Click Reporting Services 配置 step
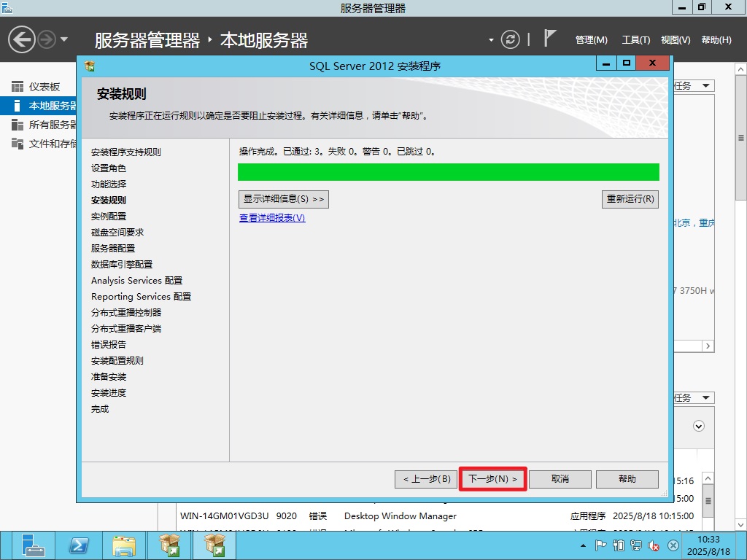Image resolution: width=747 pixels, height=560 pixels. point(141,296)
